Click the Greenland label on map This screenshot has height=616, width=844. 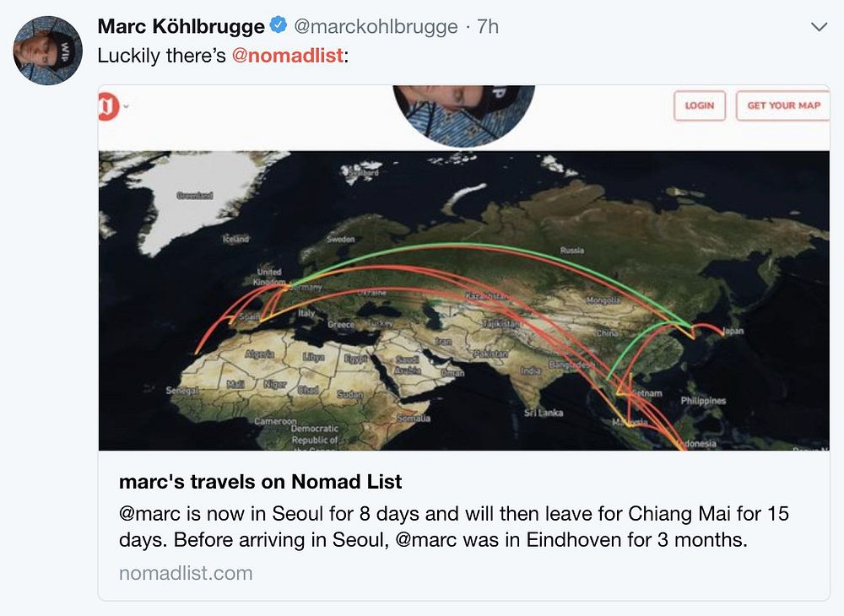195,195
